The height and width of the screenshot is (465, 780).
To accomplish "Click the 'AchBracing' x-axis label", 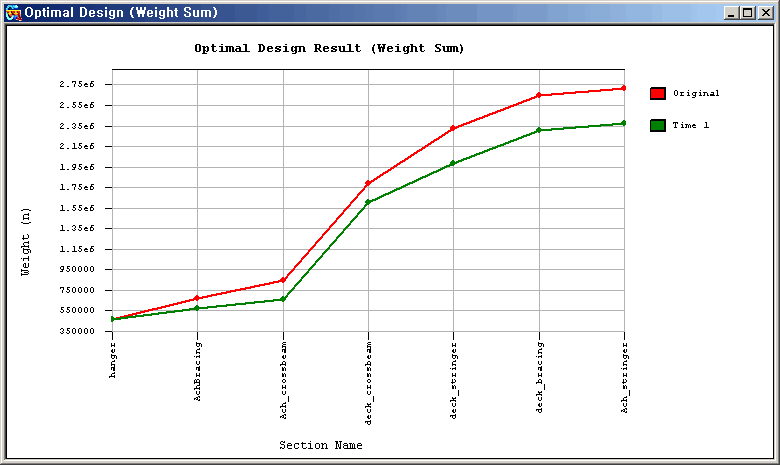I will pos(197,371).
